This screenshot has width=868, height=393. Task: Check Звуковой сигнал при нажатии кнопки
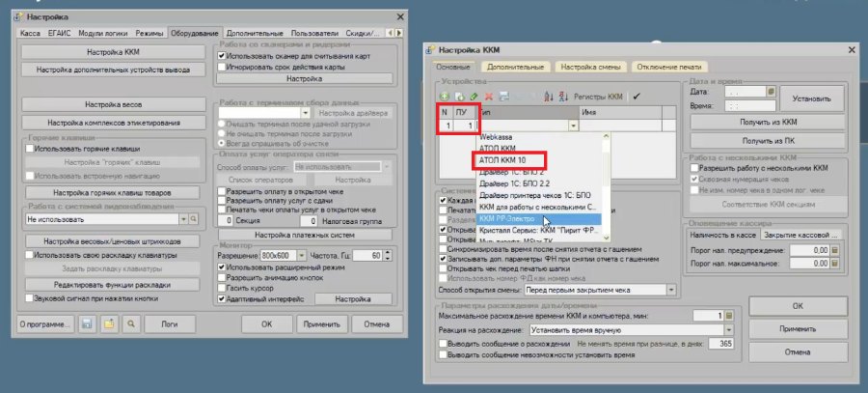tap(29, 298)
